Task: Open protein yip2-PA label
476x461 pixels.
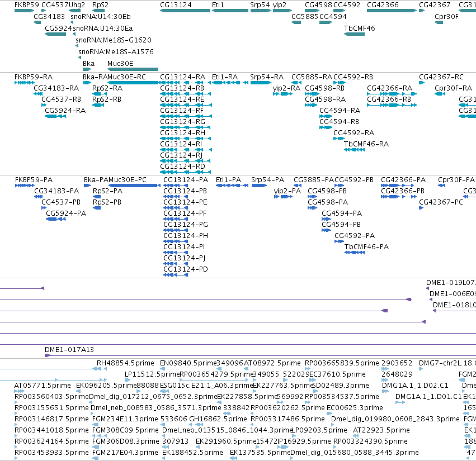Action: (x=287, y=191)
